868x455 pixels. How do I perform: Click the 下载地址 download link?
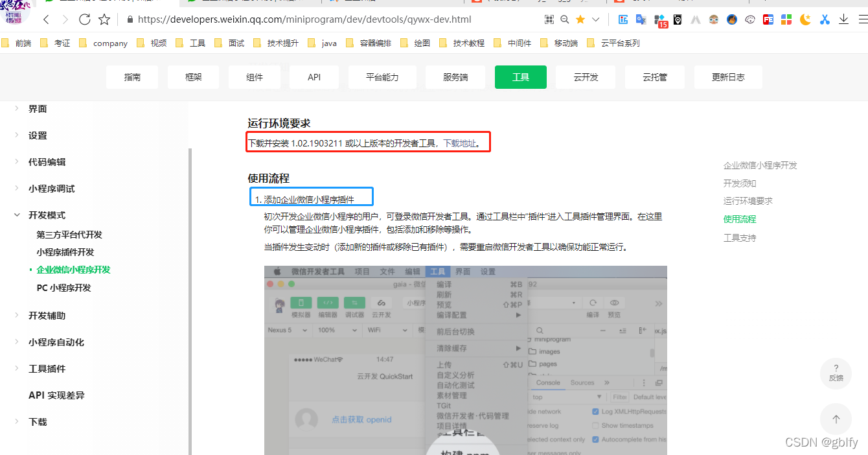coord(459,142)
